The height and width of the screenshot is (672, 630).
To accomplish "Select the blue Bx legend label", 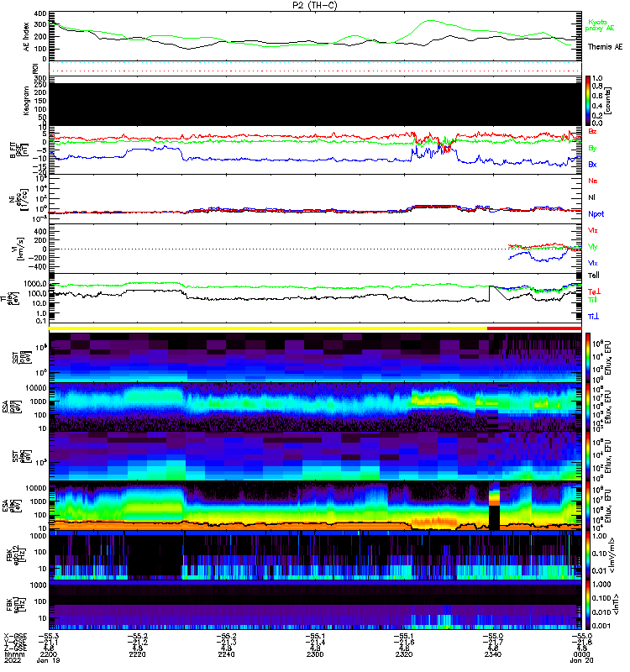I will pyautogui.click(x=592, y=165).
